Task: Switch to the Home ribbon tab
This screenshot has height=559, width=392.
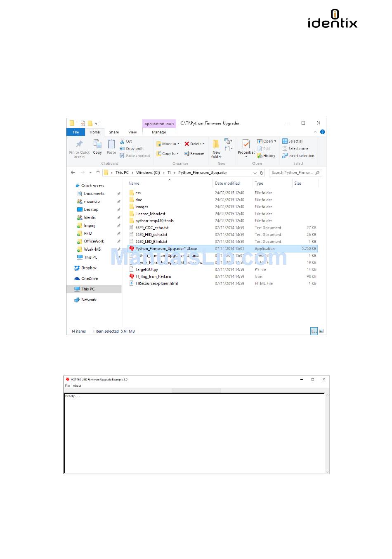Action: pos(95,132)
